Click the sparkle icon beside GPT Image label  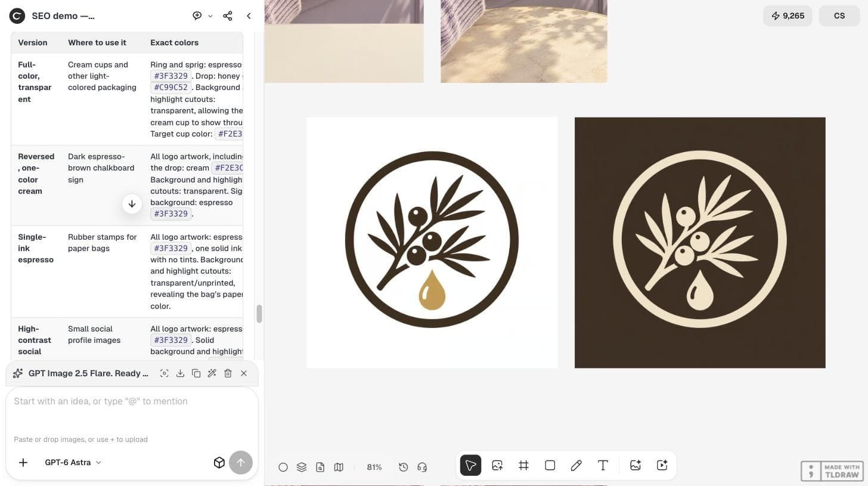point(18,373)
